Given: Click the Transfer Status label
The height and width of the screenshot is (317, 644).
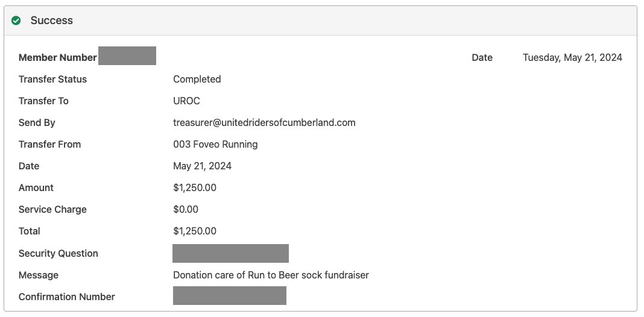Looking at the screenshot, I should coord(52,80).
